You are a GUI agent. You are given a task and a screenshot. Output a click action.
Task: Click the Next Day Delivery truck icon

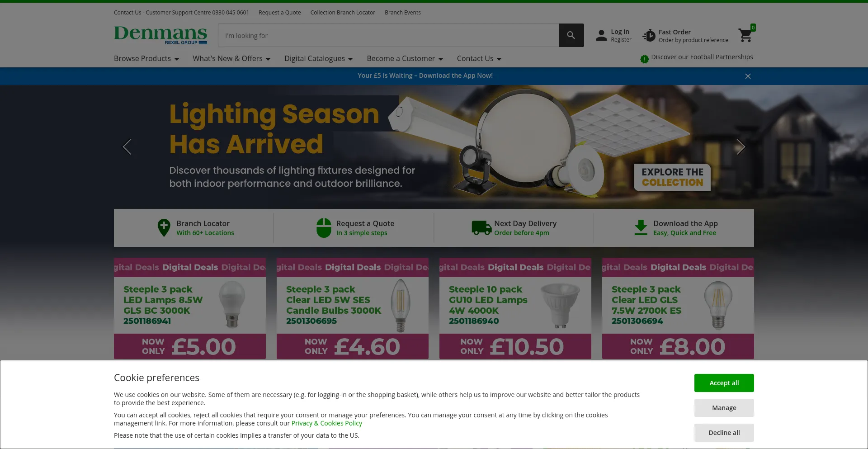[x=481, y=228]
